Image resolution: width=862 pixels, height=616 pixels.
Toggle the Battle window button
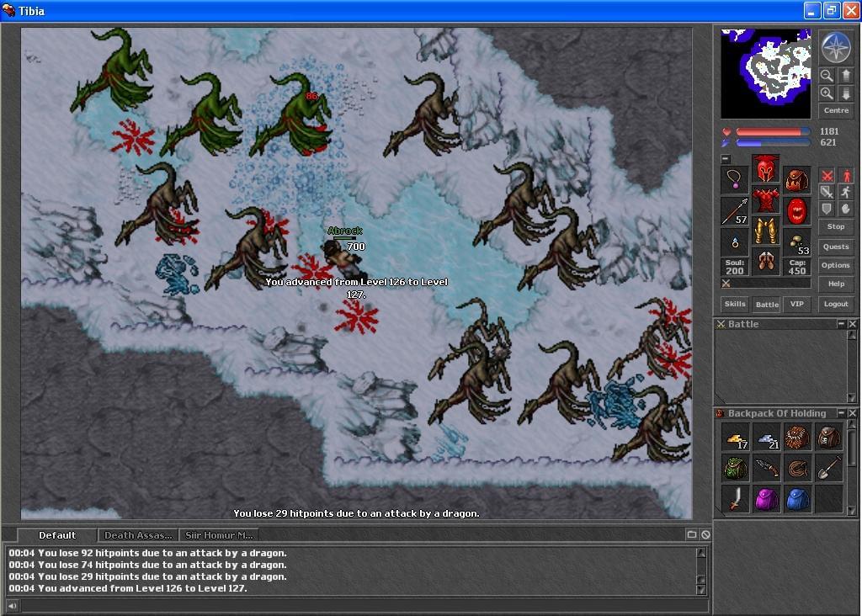click(767, 304)
